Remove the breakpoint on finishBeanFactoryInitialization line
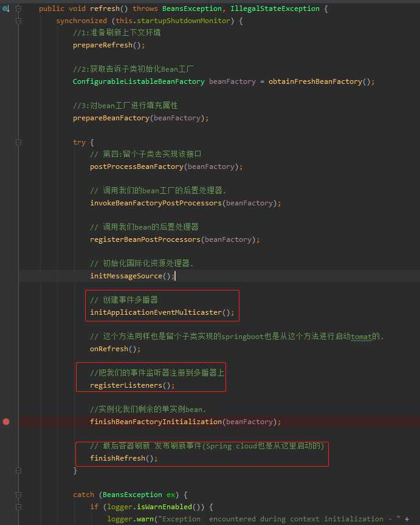This screenshot has height=525, width=420. coord(6,422)
